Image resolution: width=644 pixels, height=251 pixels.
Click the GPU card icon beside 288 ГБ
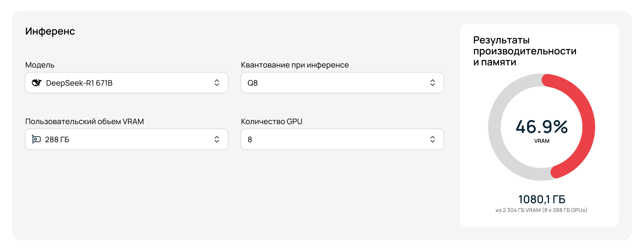pos(36,139)
